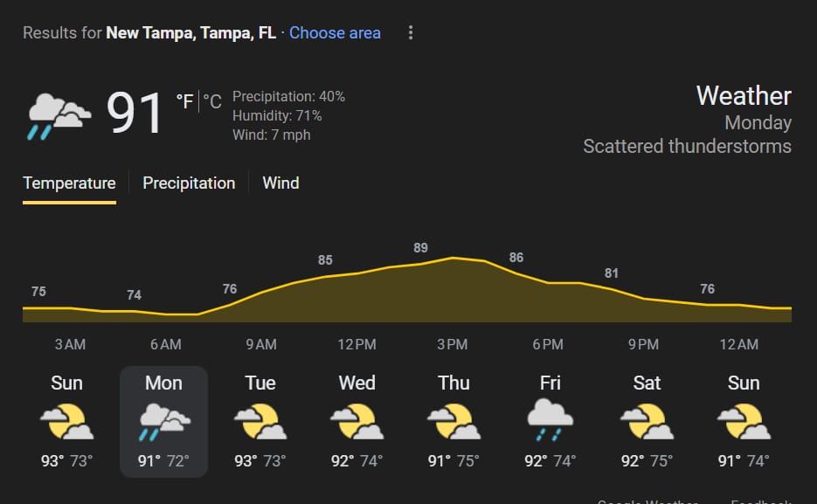Select Monday's rain forecast icon
Viewport: 817px width, 504px height.
[163, 421]
